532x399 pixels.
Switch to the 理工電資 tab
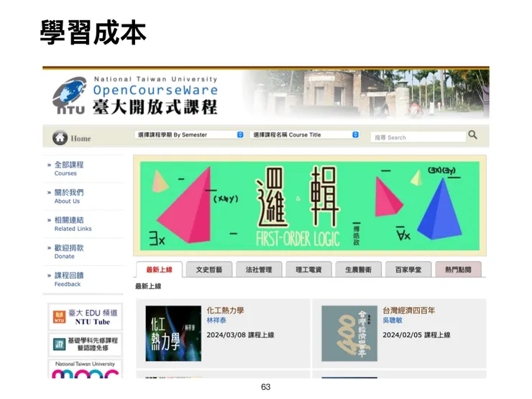coord(308,270)
